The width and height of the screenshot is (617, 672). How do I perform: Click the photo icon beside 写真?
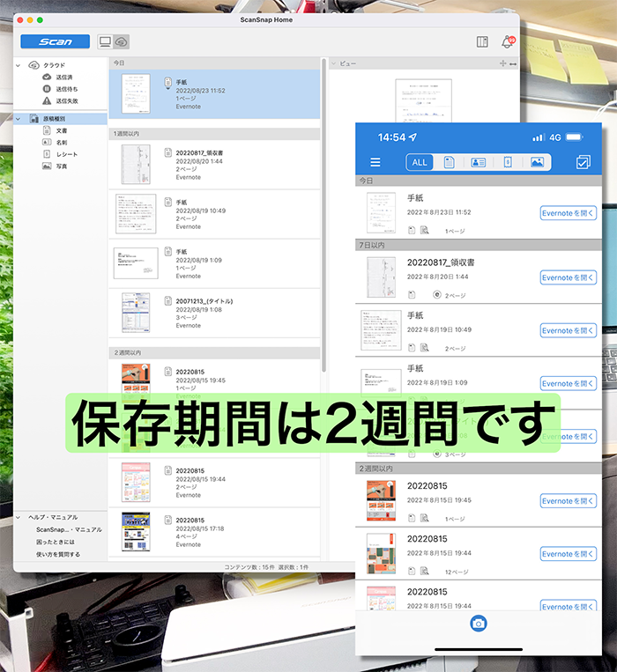(x=47, y=166)
